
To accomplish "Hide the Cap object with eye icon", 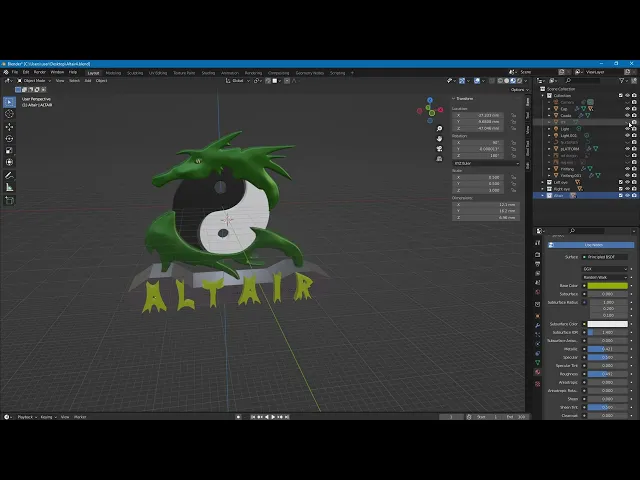I will [x=627, y=109].
